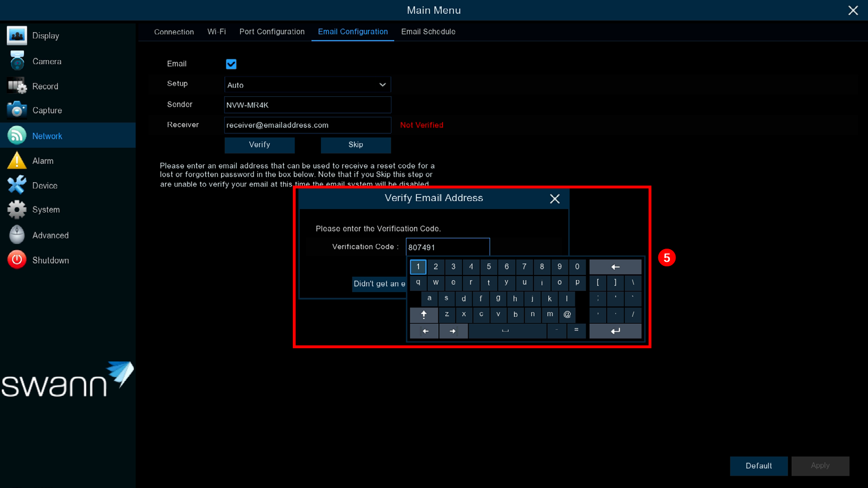Open the Alarm warning icon
The height and width of the screenshot is (488, 868).
(x=17, y=161)
